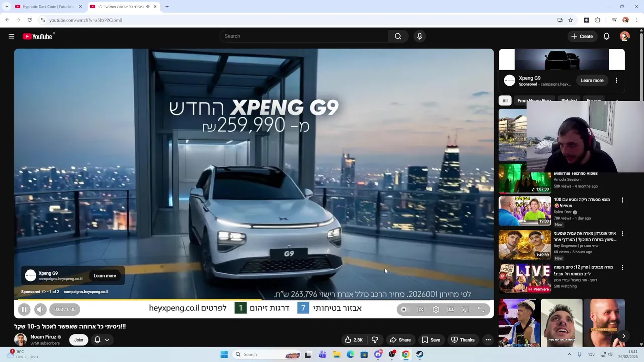View site information icon in the address bar
644x362 pixels.
point(43,20)
